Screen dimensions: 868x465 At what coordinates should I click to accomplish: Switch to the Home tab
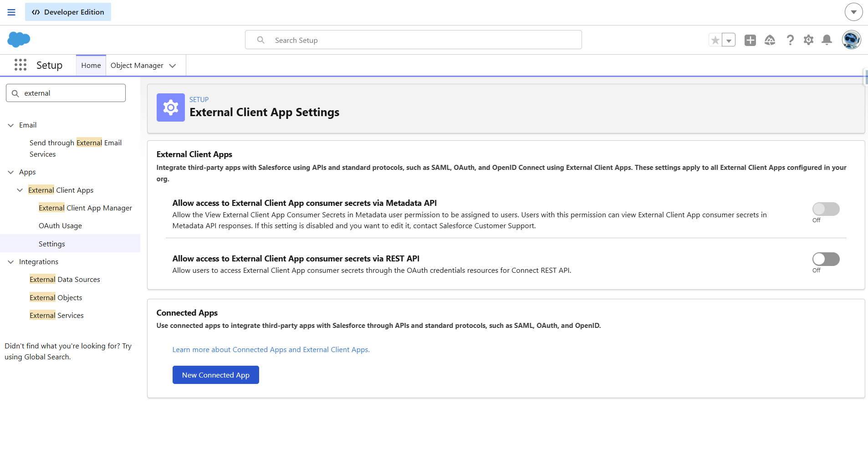[x=91, y=65]
